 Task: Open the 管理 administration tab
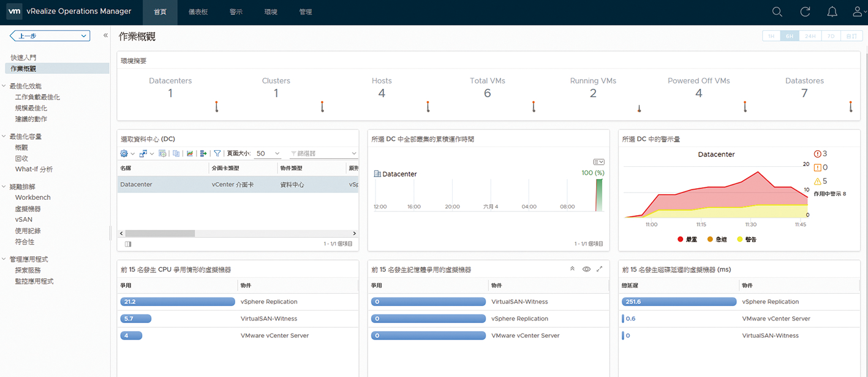pos(306,12)
